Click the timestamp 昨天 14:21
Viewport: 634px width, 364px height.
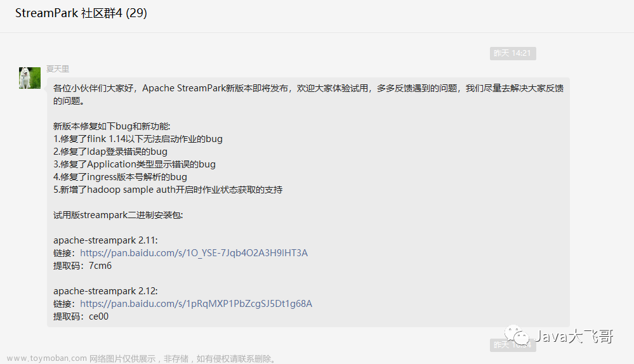513,53
